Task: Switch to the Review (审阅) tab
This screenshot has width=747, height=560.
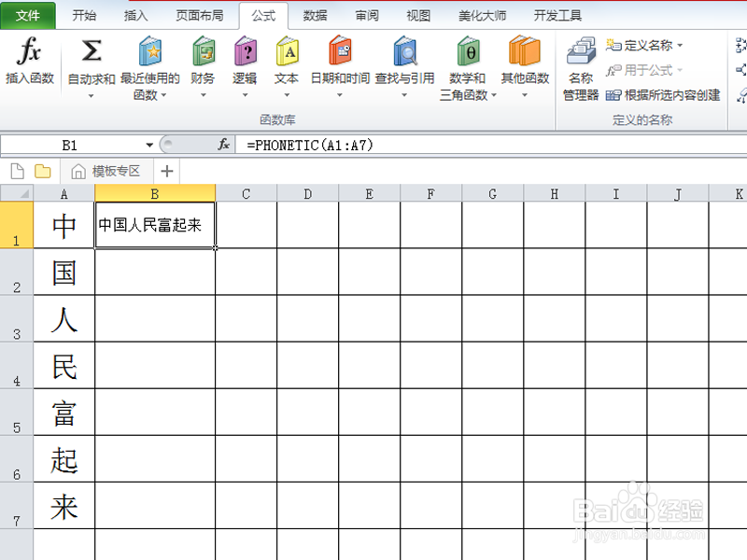Action: (x=367, y=15)
